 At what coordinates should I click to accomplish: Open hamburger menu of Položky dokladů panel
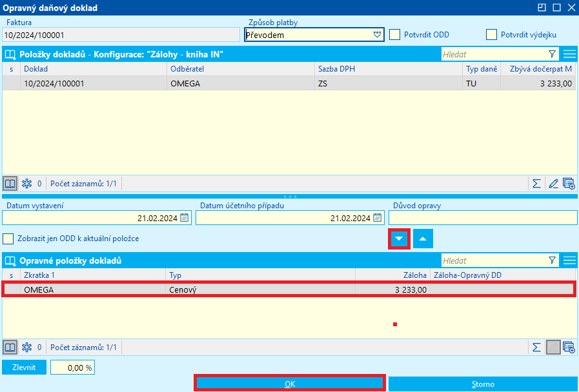(569, 54)
